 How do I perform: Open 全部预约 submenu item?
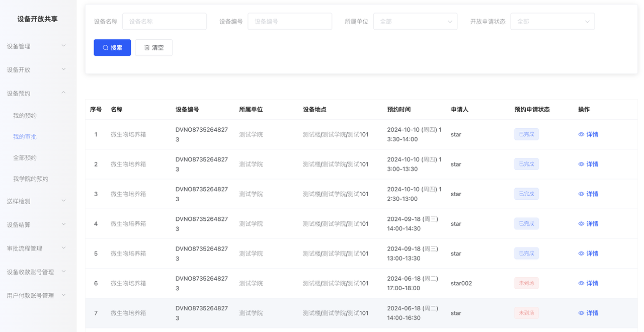(x=25, y=158)
